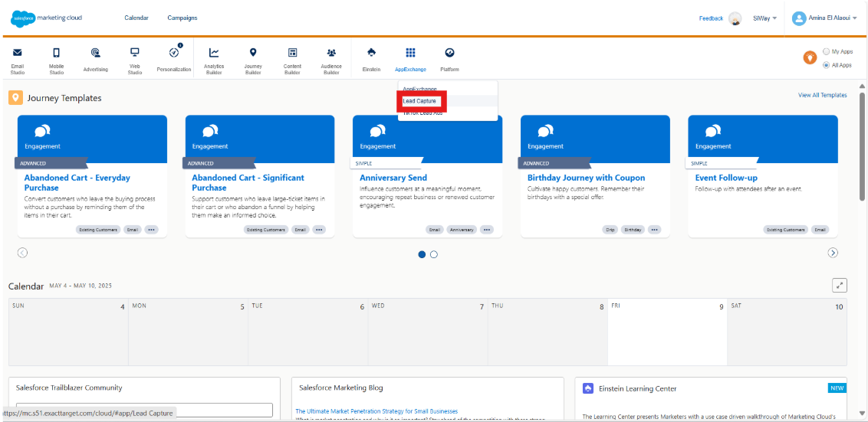868x422 pixels.
Task: Click Drip tag on Birthday Journey card
Action: (x=610, y=230)
